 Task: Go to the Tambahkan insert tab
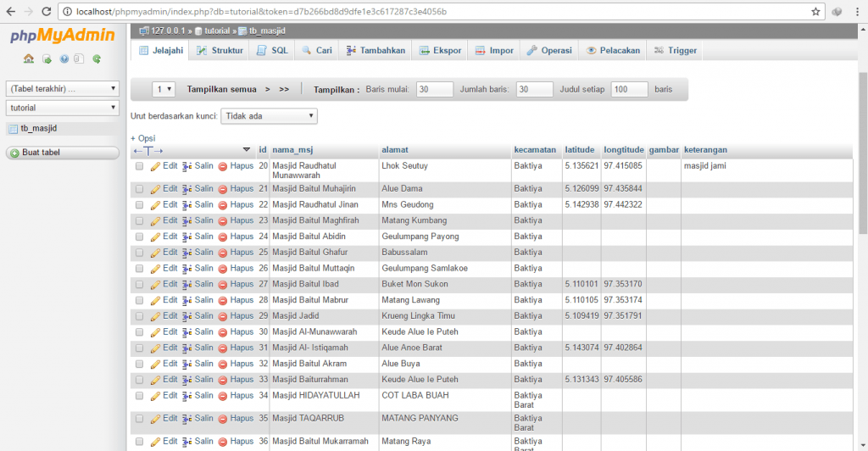click(x=376, y=50)
